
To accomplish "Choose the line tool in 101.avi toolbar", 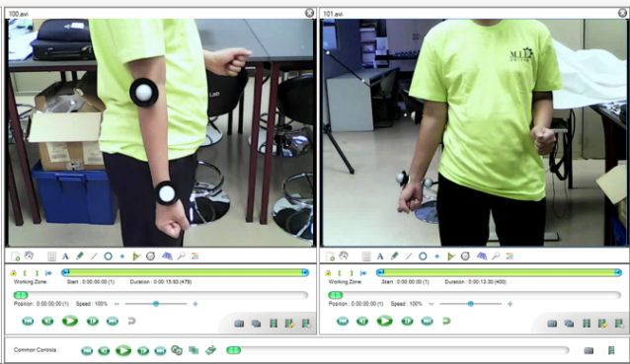I will [x=409, y=256].
